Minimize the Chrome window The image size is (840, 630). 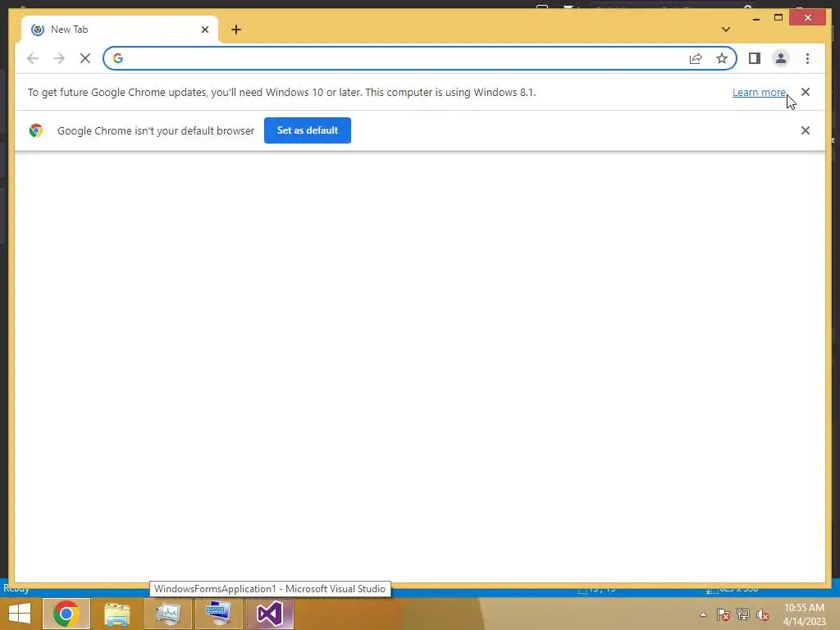click(x=756, y=18)
